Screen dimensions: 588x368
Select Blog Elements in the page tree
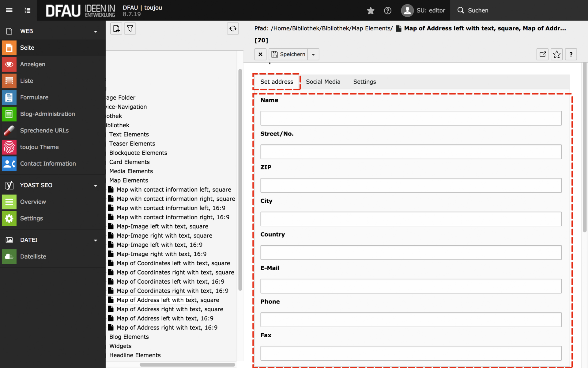pos(129,337)
